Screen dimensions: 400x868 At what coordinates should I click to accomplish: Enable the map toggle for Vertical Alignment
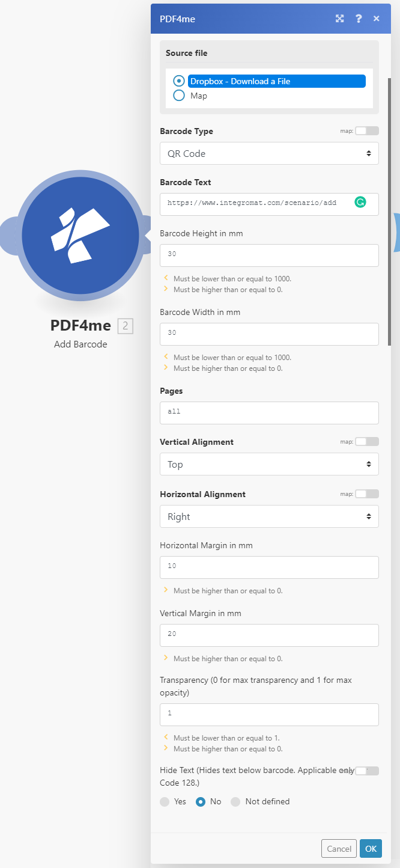(x=367, y=441)
